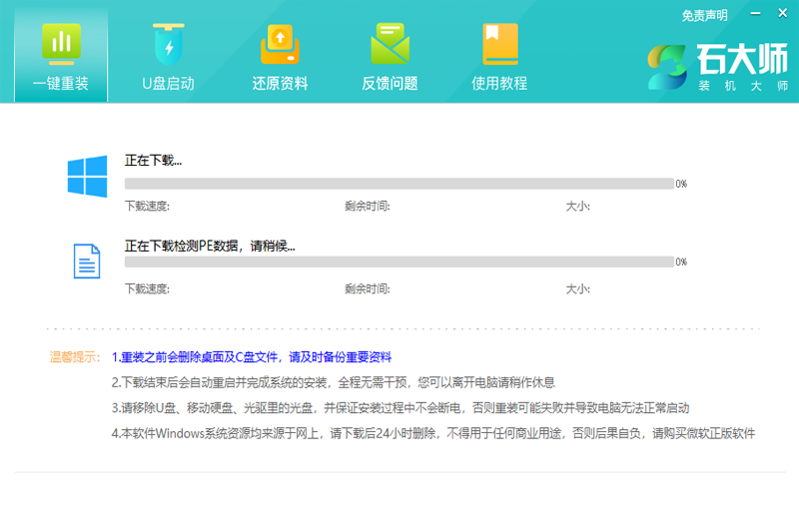This screenshot has width=799, height=532.
Task: Click the 反馈问题 envelope icon
Action: pyautogui.click(x=390, y=44)
